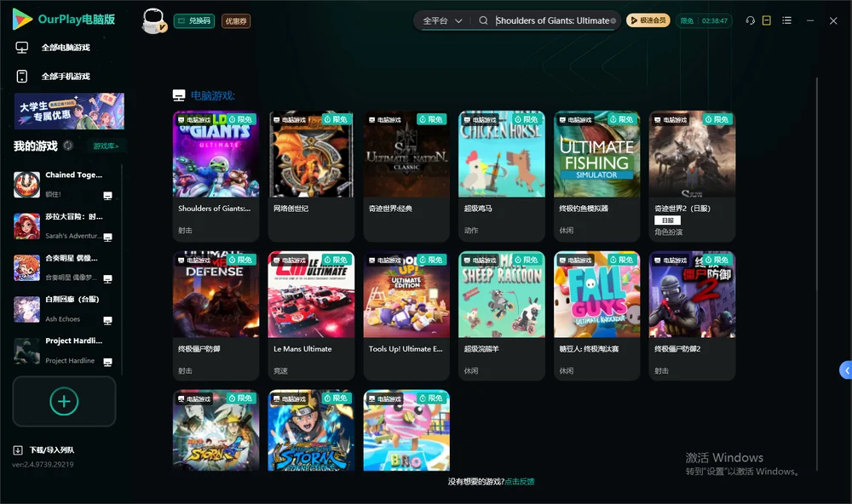Click the search magnifier icon
This screenshot has width=852, height=504.
click(483, 20)
